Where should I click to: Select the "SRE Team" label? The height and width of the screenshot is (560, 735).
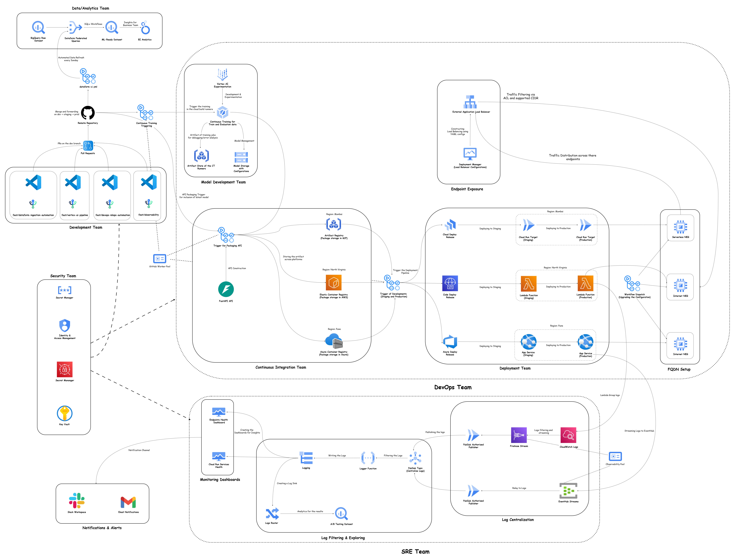(x=415, y=552)
